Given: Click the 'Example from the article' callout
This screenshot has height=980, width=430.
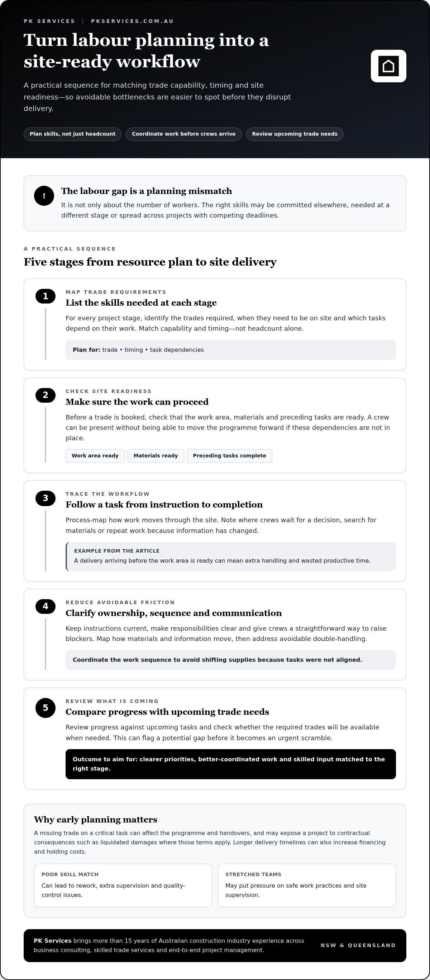Looking at the screenshot, I should click(x=230, y=556).
